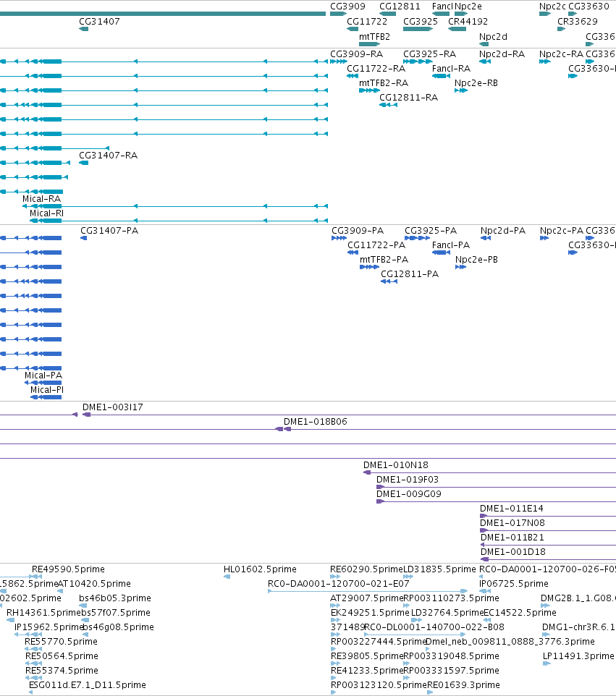This screenshot has height=696, width=616.
Task: Select the CG11722-PA protein feature
Action: (353, 252)
